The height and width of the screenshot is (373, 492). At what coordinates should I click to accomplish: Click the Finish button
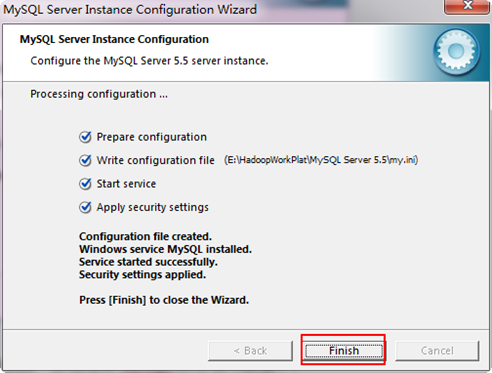point(344,350)
